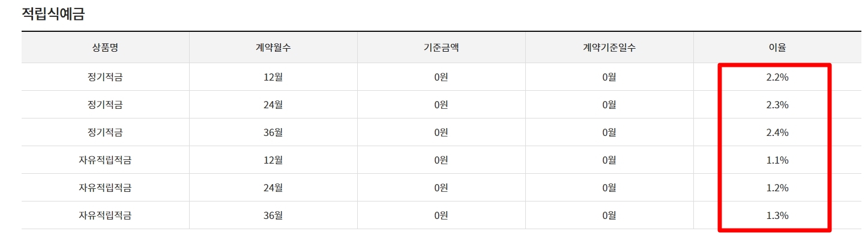Click 정기적금 in the 36월 row

tap(105, 132)
